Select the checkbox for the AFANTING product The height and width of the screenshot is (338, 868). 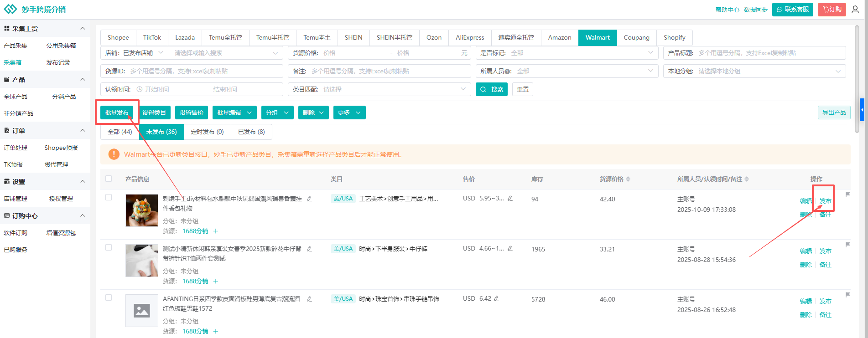(109, 297)
